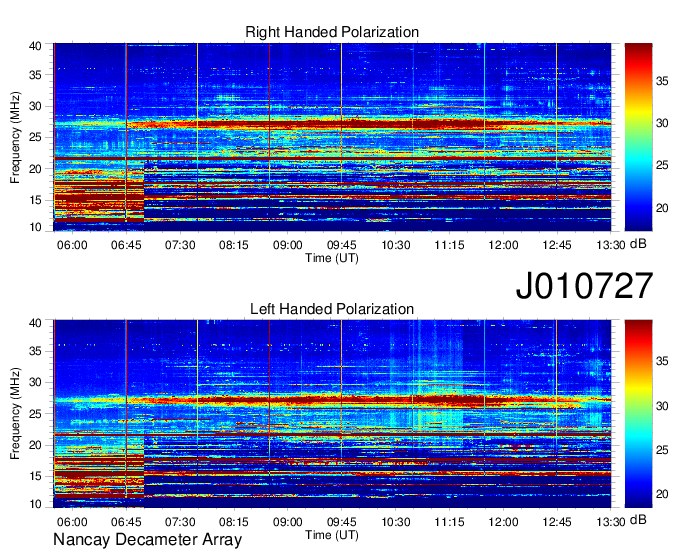Click the 12:00 tick on top plot
Image resolution: width=680 pixels, height=552 pixels.
(503, 245)
